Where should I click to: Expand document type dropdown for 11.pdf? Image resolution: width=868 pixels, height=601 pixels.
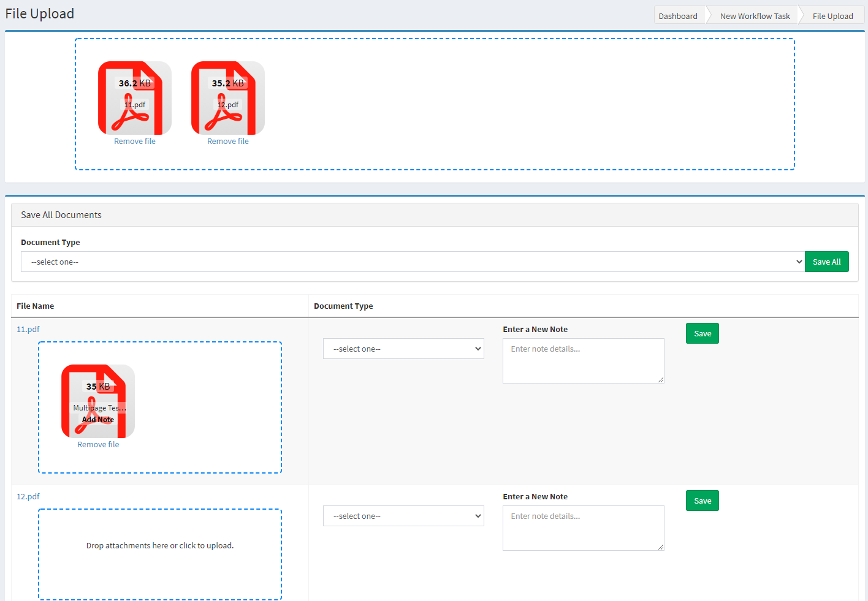[403, 349]
